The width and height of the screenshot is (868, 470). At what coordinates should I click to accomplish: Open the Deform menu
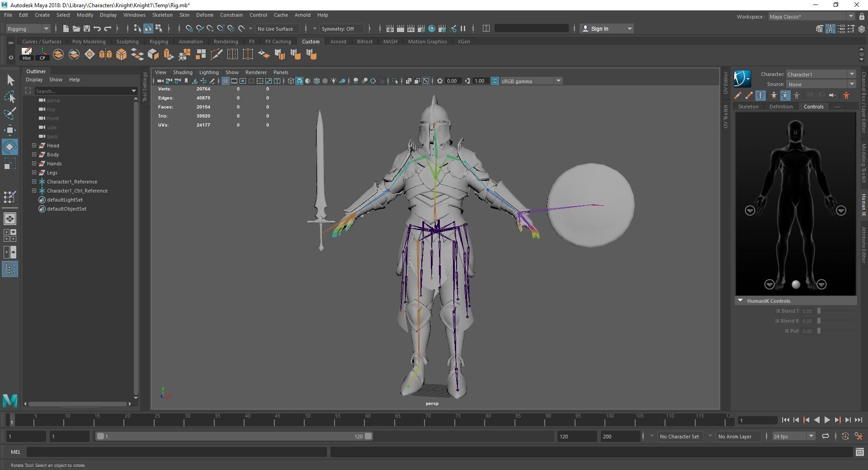coord(204,15)
